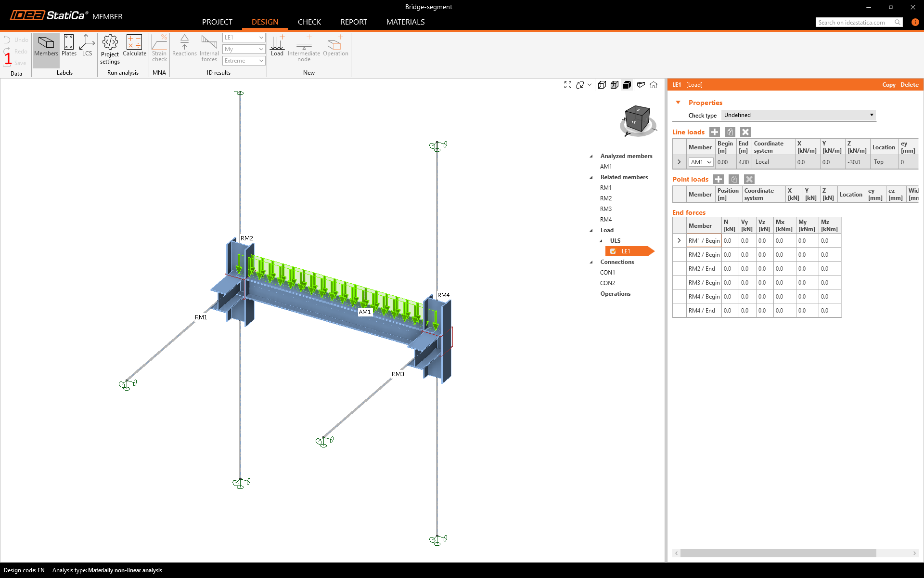Add a new line load row

715,132
